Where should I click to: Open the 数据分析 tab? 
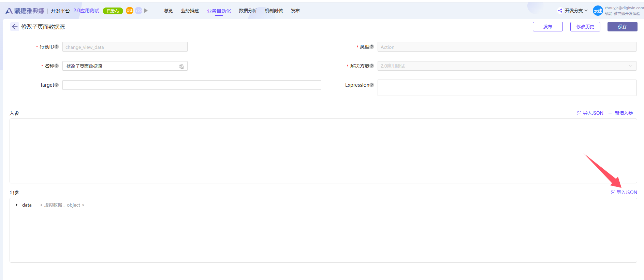(248, 11)
